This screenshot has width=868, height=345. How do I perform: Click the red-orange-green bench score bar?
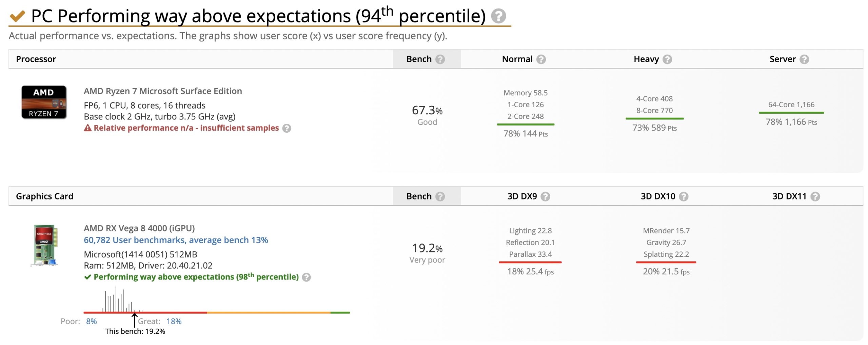pos(216,312)
